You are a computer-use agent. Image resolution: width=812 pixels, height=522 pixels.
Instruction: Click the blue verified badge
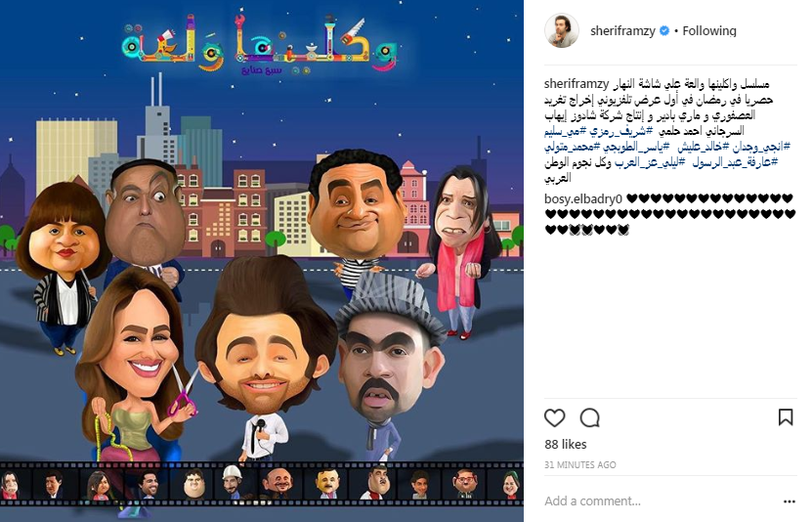tap(663, 31)
